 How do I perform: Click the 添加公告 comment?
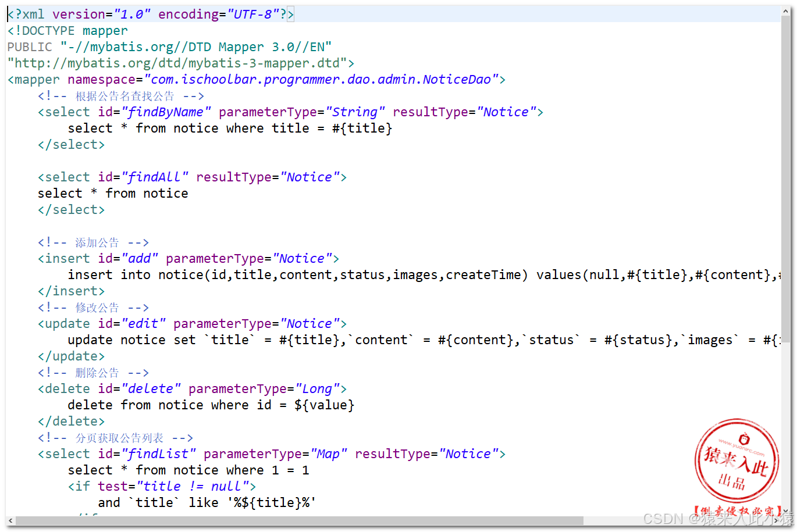click(x=94, y=242)
